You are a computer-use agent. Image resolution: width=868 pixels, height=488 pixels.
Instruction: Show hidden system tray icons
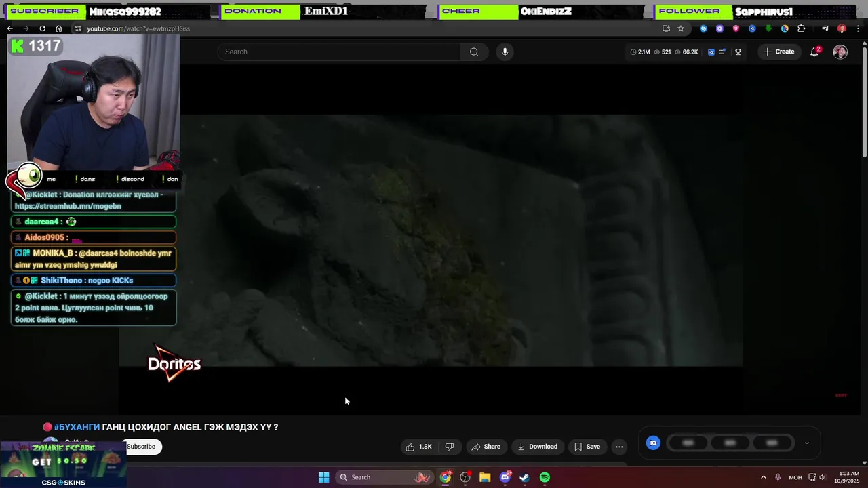763,477
